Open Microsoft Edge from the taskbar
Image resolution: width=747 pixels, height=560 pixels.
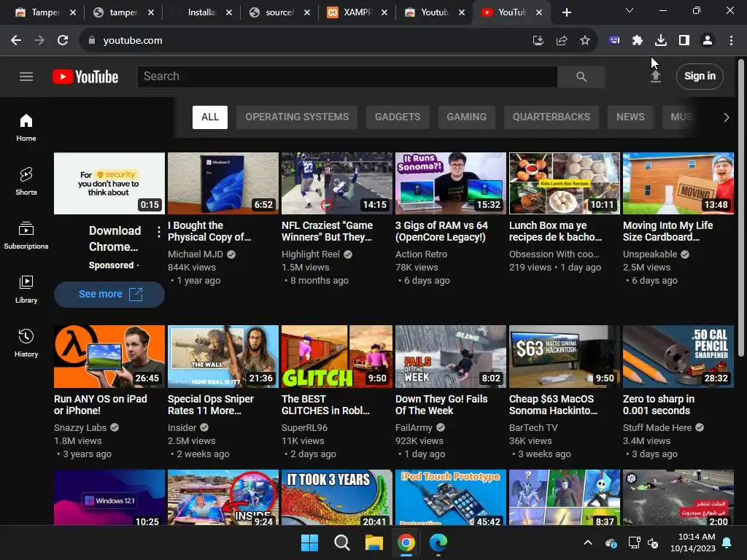[438, 542]
